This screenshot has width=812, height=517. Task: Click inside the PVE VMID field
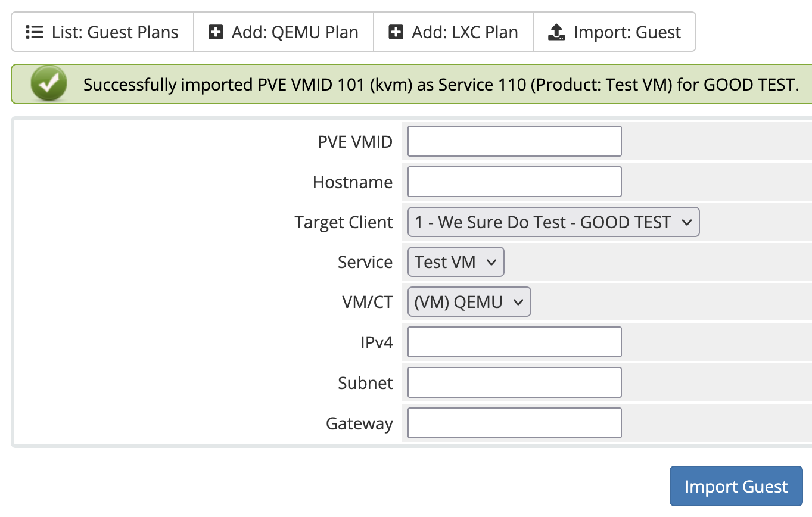(x=514, y=141)
